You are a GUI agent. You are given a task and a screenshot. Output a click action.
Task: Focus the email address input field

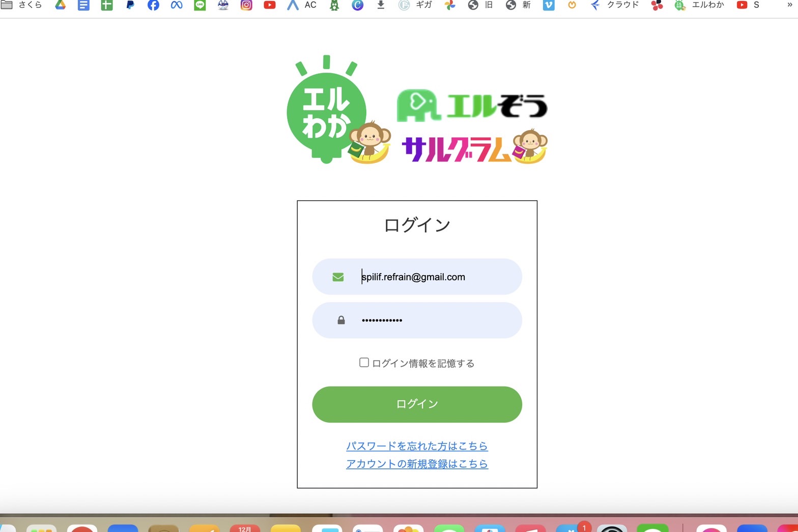[x=417, y=277]
